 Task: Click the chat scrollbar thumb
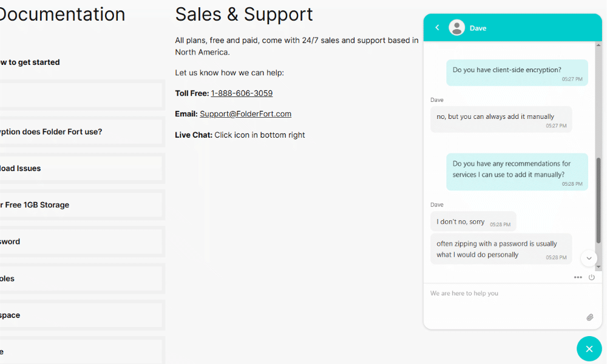click(599, 200)
